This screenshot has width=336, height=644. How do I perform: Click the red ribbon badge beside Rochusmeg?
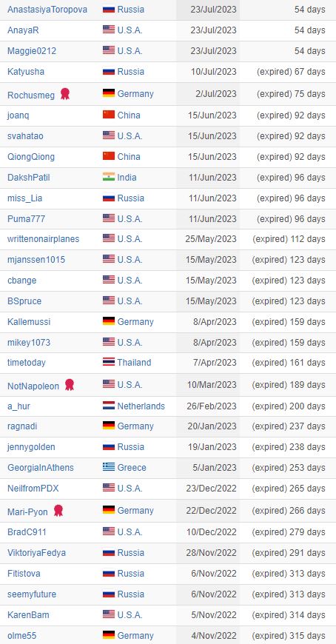coord(65,94)
